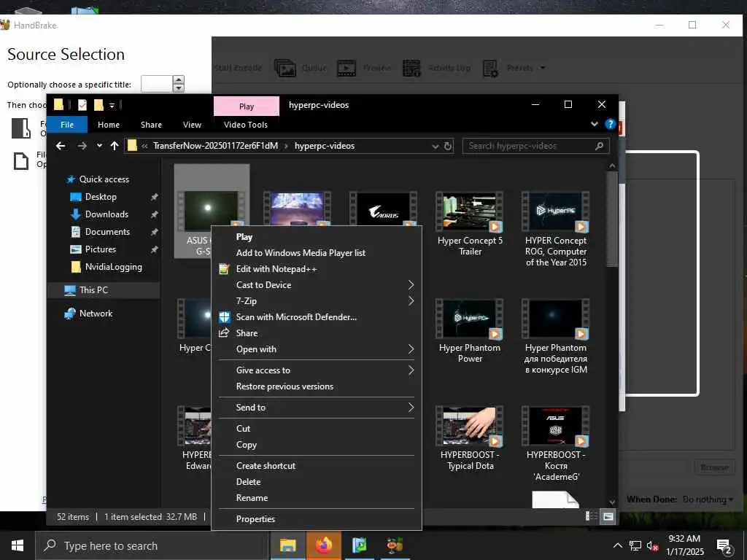The image size is (747, 560).
Task: Open the Video Tools tab
Action: (x=246, y=125)
